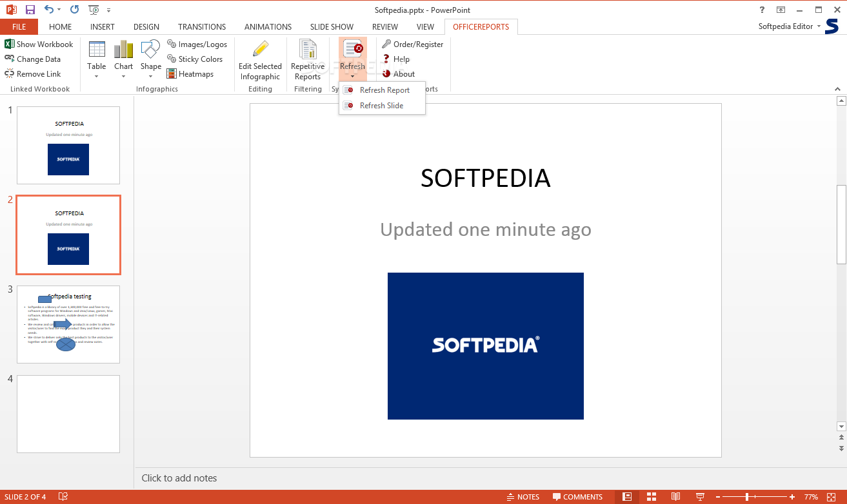Collapse the ribbon with chevron
847x504 pixels.
pos(837,89)
